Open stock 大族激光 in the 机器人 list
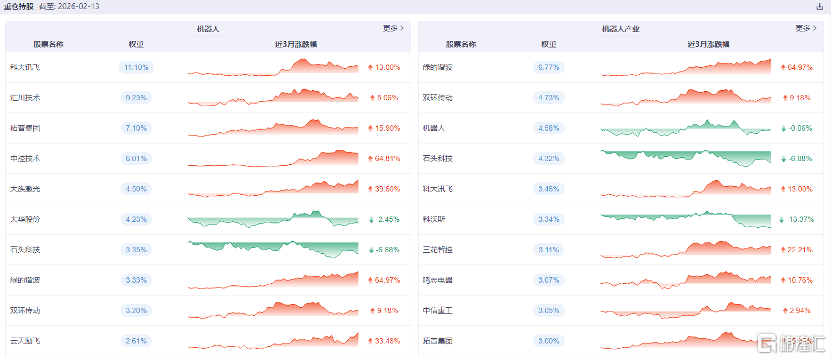Screen dimensions: 832x360 click(25, 189)
